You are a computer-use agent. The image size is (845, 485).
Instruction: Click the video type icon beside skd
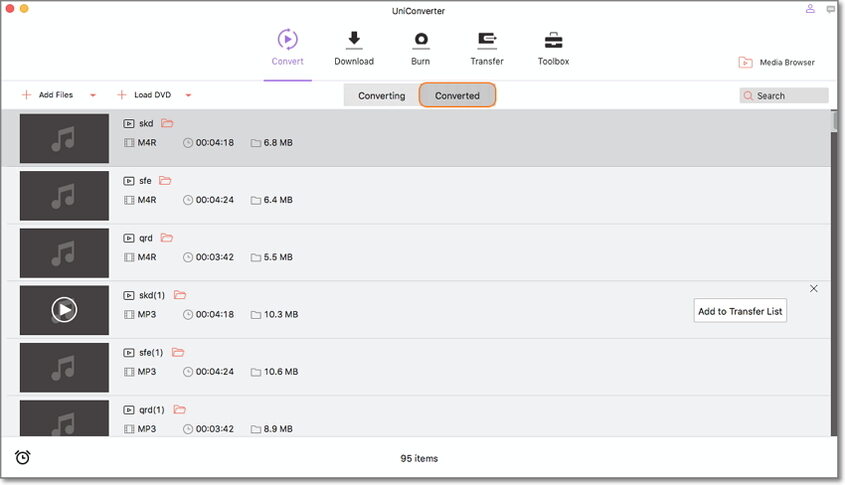pyautogui.click(x=129, y=123)
